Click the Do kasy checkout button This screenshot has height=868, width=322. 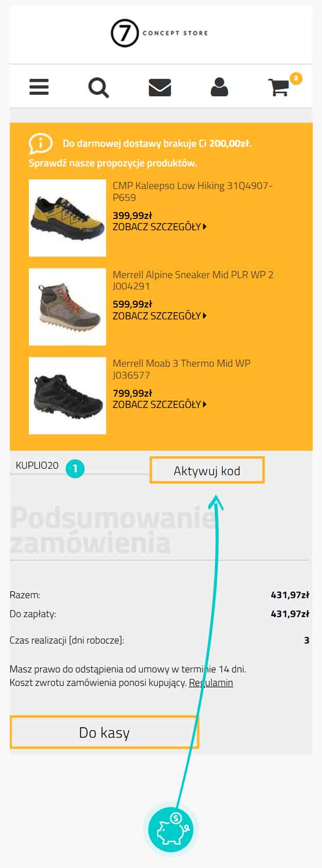pos(104,732)
